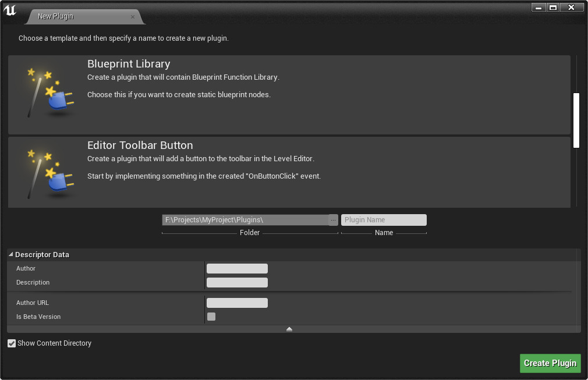Close the New Plugin window
588x380 pixels.
572,8
